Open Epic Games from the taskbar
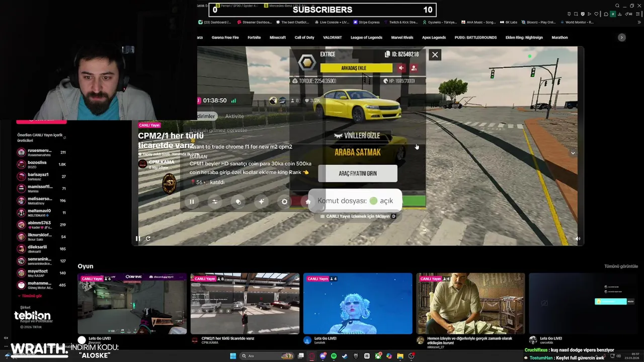Viewport: 644px width, 362px height. [x=356, y=356]
